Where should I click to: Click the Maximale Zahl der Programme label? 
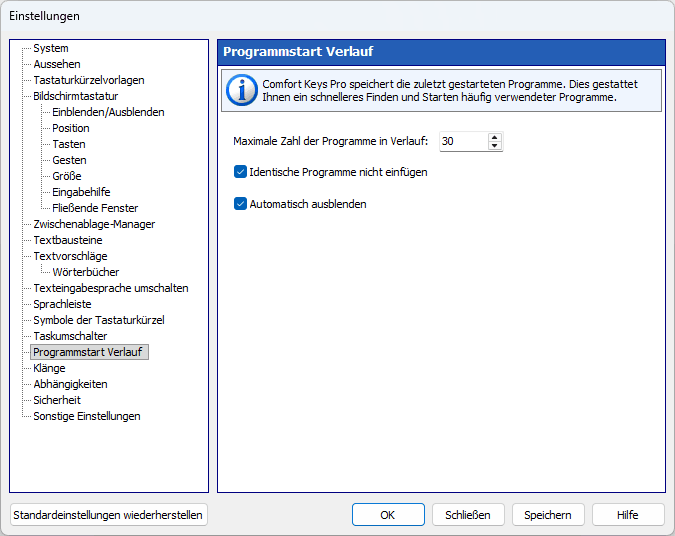pyautogui.click(x=331, y=141)
